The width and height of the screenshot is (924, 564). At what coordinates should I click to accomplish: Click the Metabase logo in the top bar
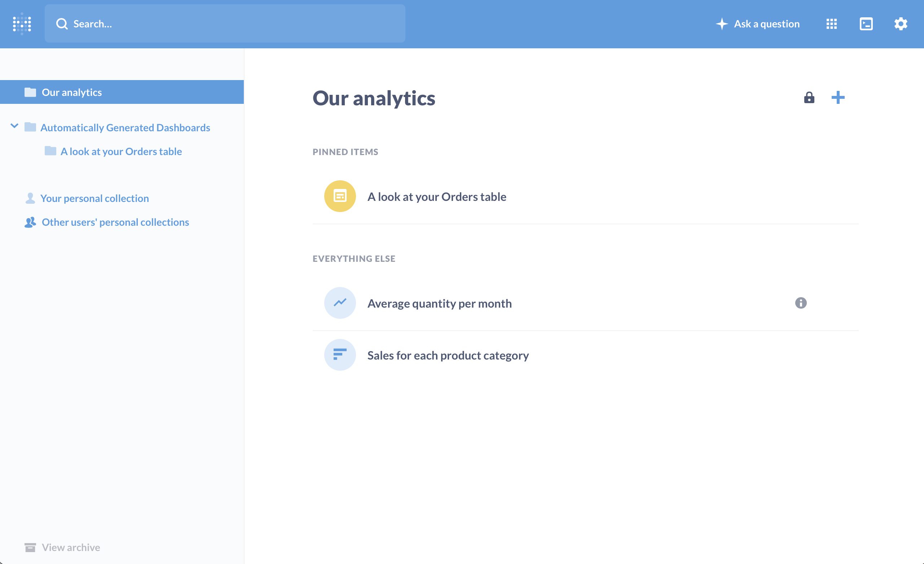[x=21, y=24]
